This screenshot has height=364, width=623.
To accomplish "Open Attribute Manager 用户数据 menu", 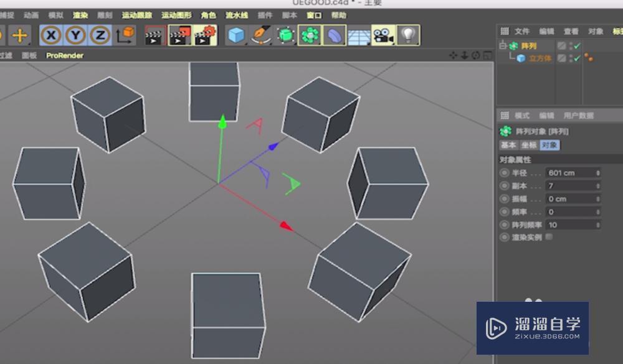I will coord(579,116).
